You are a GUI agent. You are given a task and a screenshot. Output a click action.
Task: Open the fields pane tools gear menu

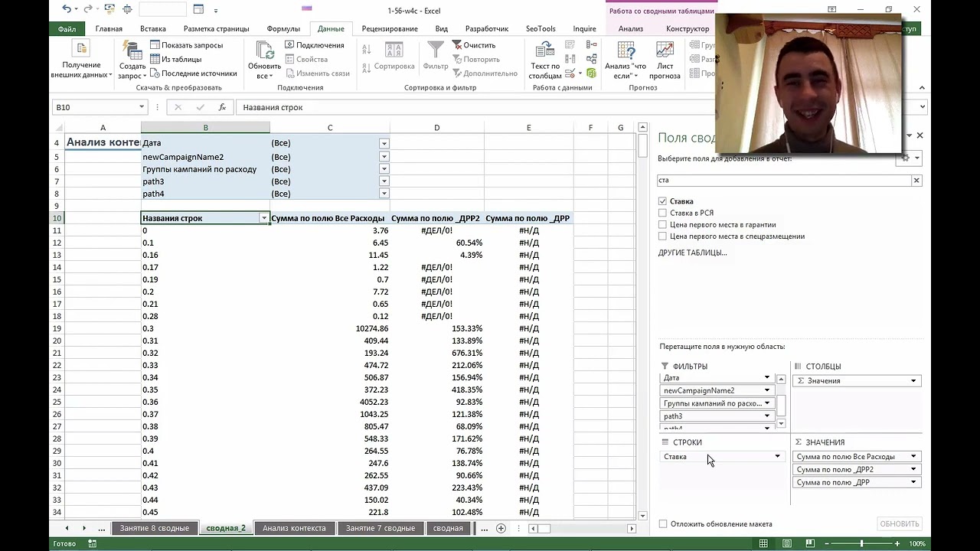pos(910,158)
